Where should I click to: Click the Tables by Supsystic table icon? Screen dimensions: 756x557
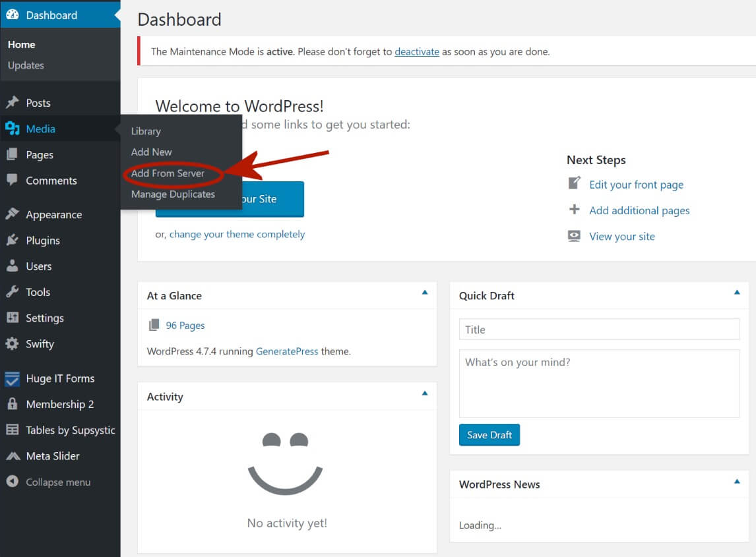point(13,429)
